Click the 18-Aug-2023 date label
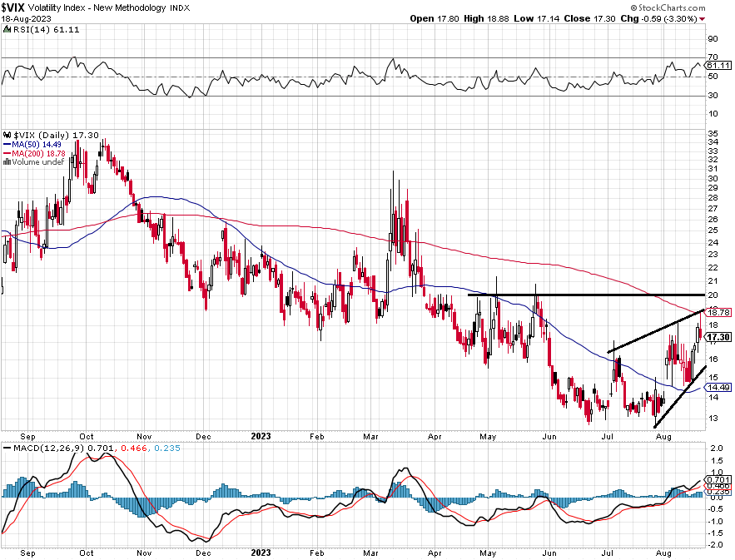 point(27,19)
